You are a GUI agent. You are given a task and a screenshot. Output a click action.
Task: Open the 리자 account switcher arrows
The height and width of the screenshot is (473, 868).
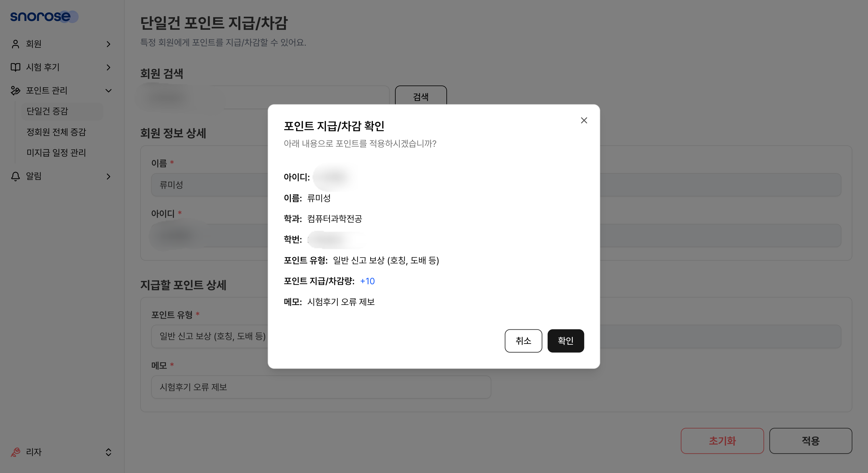108,452
